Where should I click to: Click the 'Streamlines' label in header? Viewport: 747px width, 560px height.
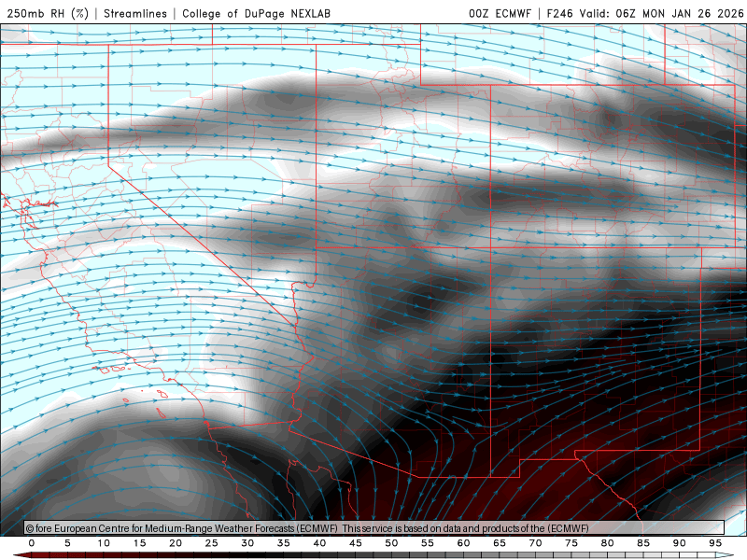click(135, 13)
